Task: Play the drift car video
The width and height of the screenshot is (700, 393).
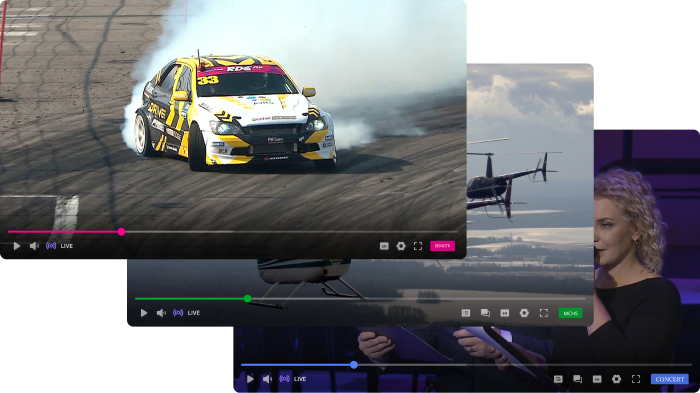Action: click(17, 246)
